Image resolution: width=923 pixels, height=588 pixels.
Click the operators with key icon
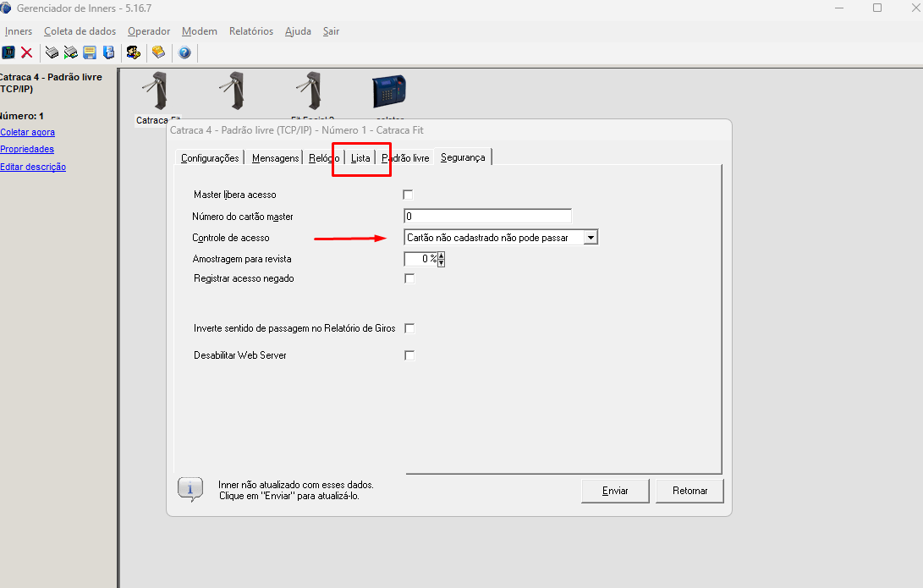(x=133, y=52)
